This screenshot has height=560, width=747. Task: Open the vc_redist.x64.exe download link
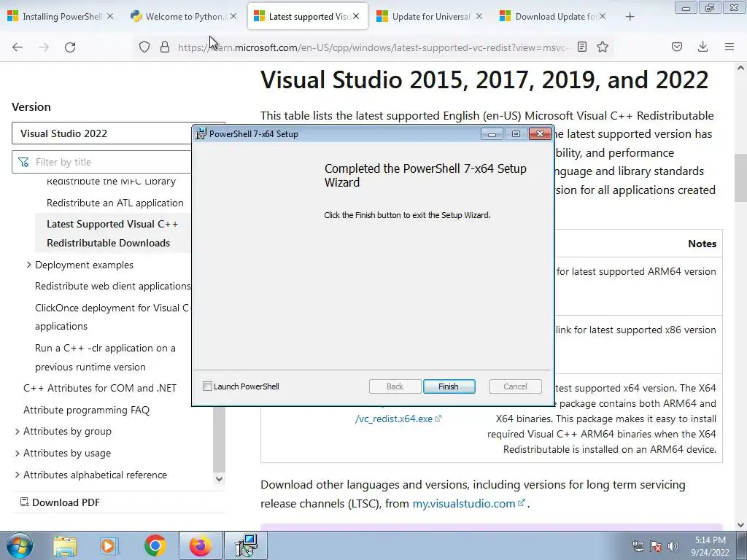(x=398, y=419)
